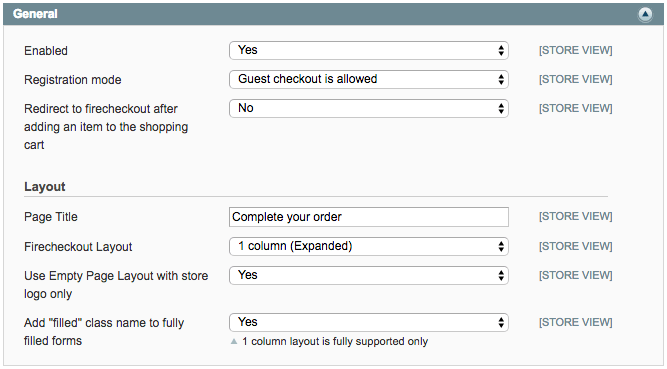Open Add "filled" class name dropdown

369,322
